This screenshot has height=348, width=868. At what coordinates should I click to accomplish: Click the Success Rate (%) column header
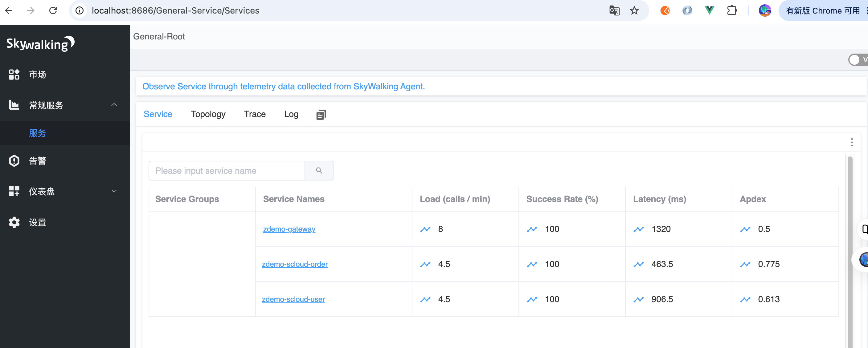coord(562,199)
